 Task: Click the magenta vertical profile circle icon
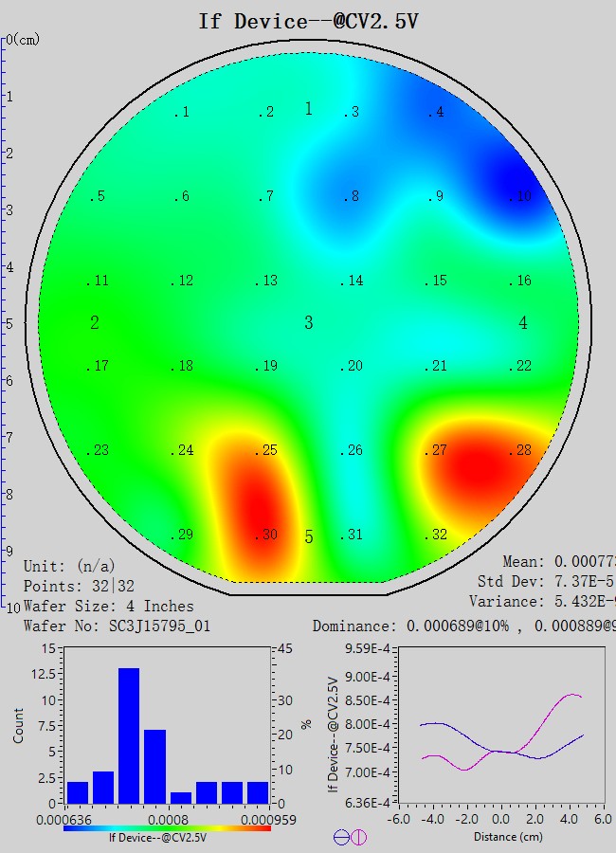pos(358,837)
